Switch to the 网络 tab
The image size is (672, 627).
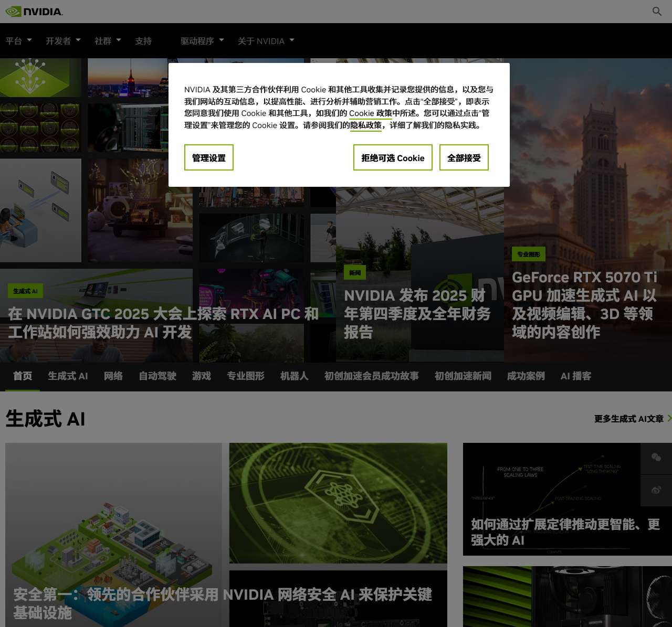point(113,376)
